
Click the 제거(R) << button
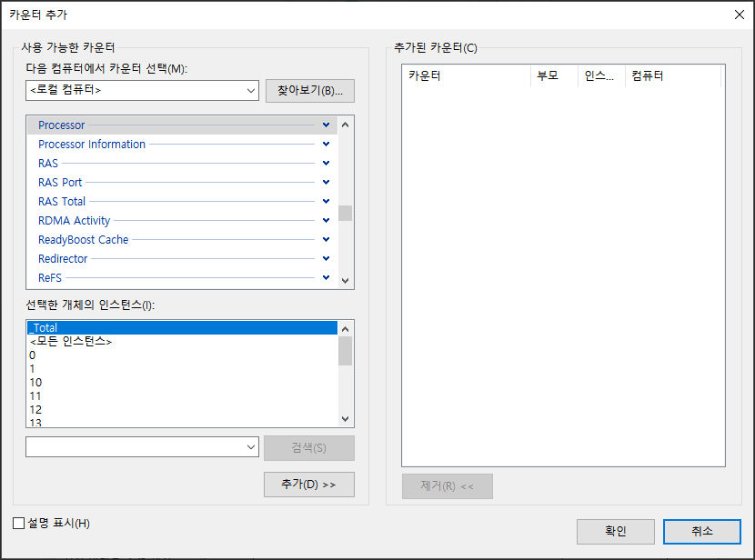[448, 486]
